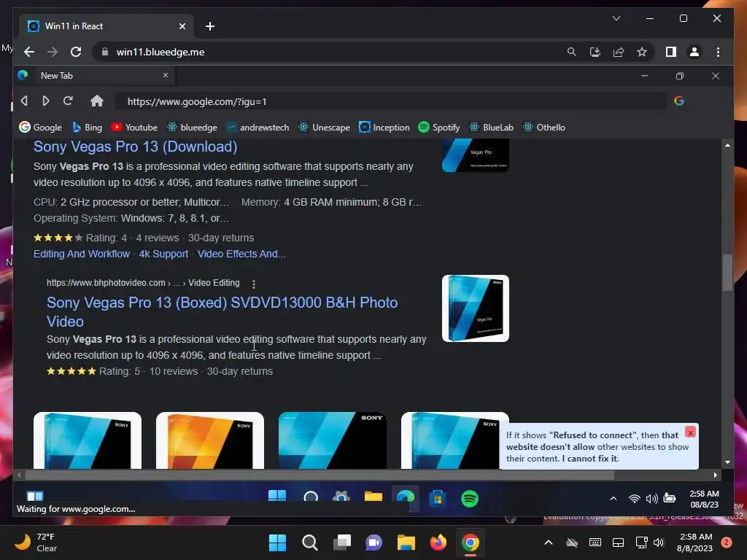747x560 pixels.
Task: Follow the Editing And Workflow sublink
Action: (x=82, y=254)
